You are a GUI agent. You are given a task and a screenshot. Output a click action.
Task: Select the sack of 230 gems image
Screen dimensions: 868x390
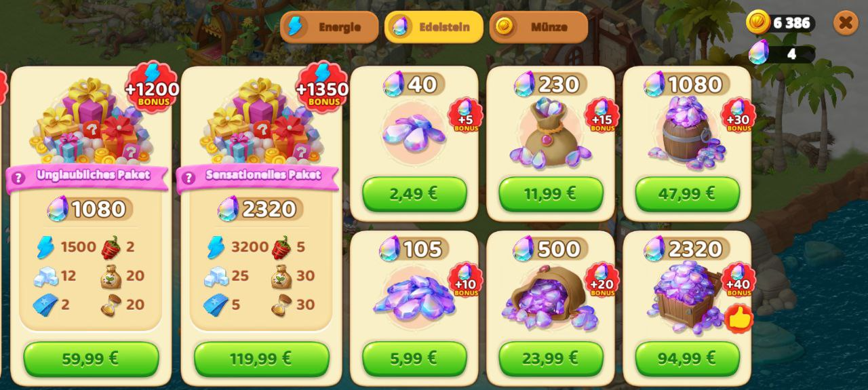(x=550, y=133)
